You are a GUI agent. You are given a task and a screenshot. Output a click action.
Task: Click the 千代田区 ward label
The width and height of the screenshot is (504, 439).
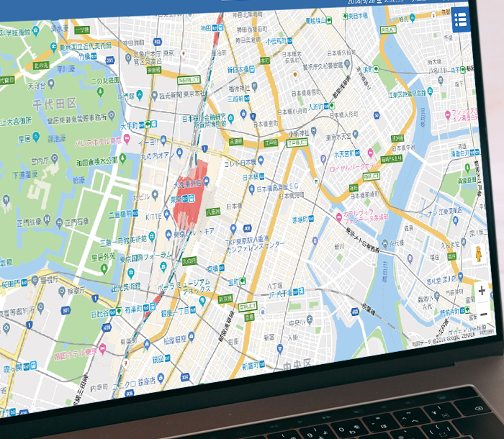54,104
